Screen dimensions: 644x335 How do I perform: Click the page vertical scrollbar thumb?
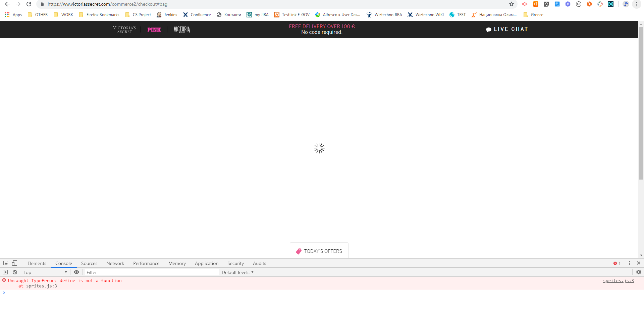[641, 100]
